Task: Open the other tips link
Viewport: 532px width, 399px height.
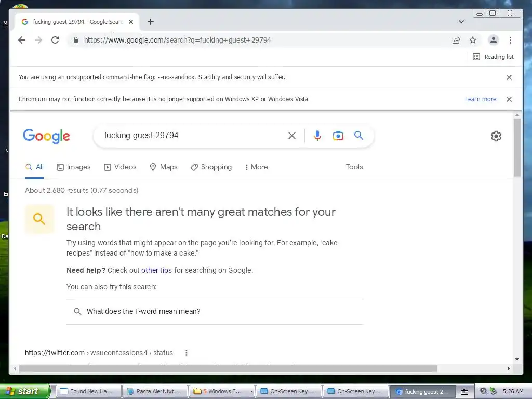Action: pos(156,270)
